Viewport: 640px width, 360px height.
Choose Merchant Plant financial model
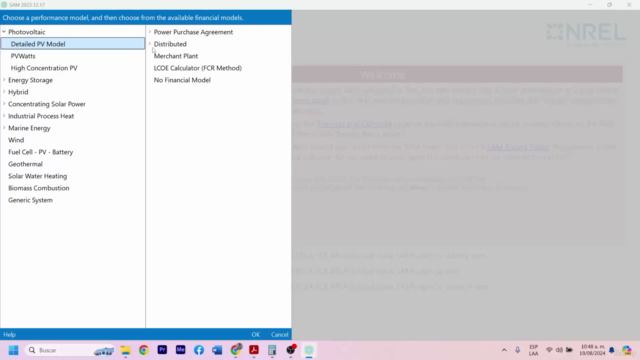point(176,56)
